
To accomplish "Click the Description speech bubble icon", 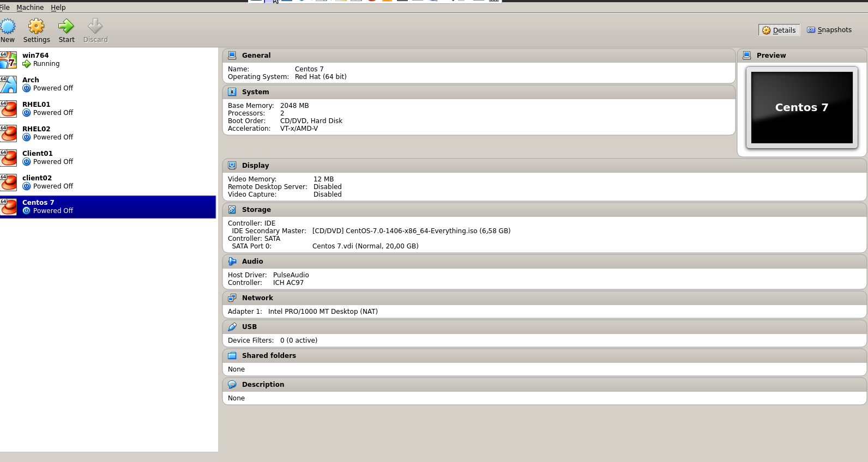I will [x=232, y=385].
